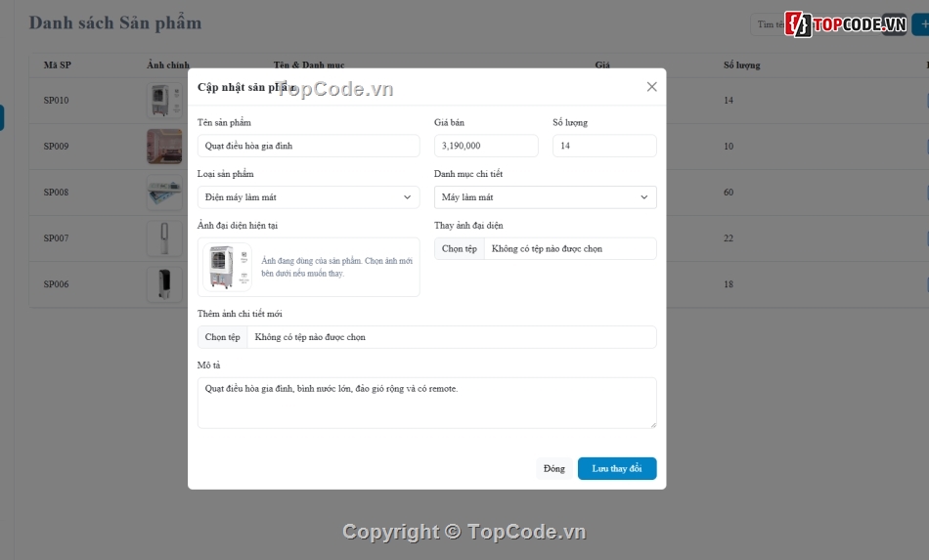Viewport: 929px width, 560px height.
Task: Focus the Giá bán price field
Action: (486, 146)
